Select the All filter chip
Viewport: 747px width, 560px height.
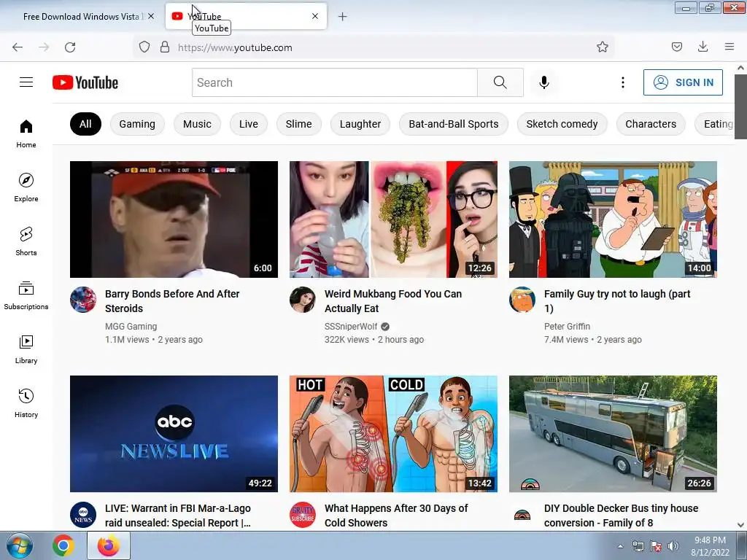tap(85, 124)
